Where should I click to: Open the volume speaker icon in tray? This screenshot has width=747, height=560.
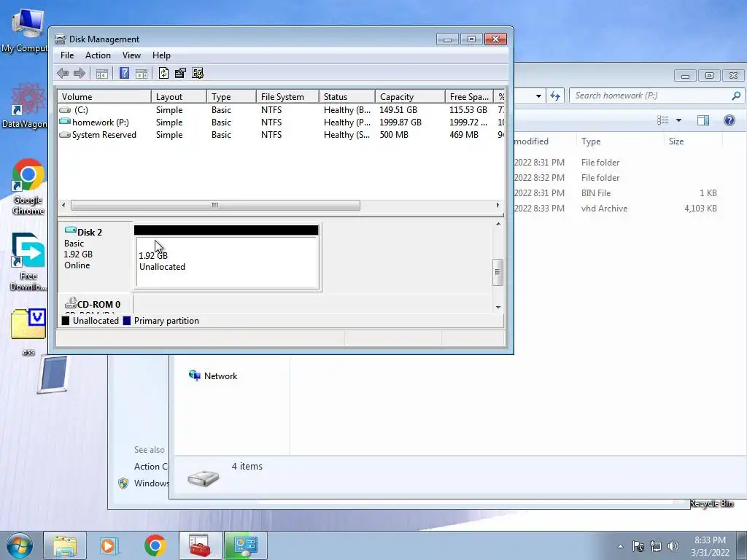click(673, 546)
